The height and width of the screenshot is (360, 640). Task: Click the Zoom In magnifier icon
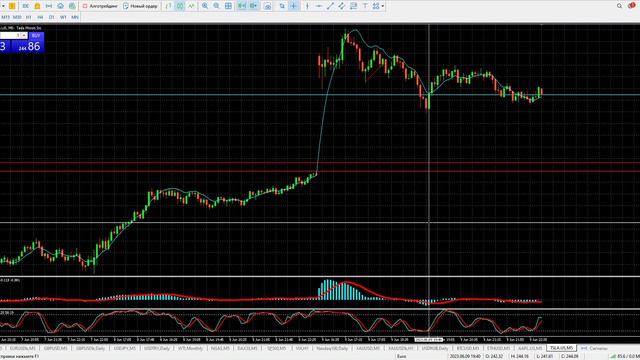click(x=205, y=6)
